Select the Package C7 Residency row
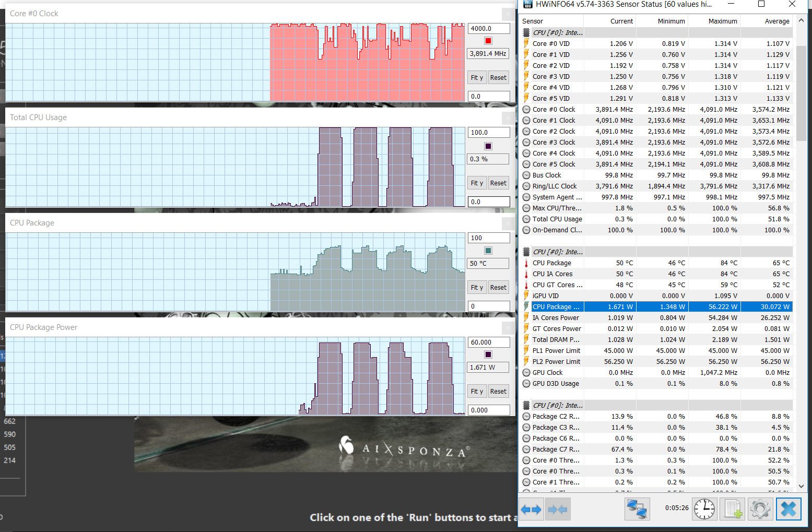This screenshot has width=812, height=532. pyautogui.click(x=656, y=450)
